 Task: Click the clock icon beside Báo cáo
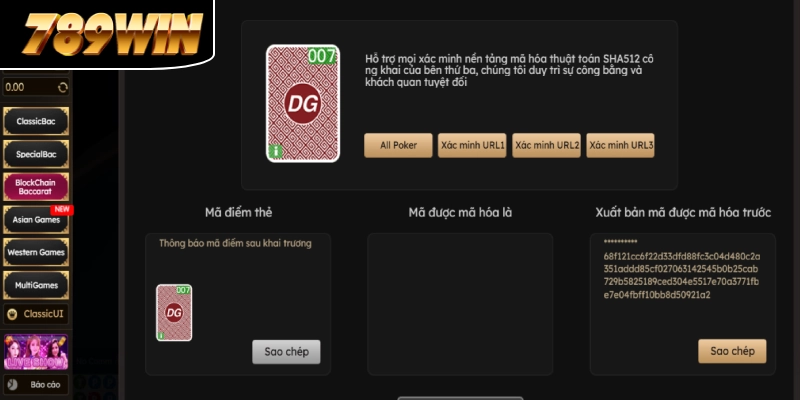point(12,384)
